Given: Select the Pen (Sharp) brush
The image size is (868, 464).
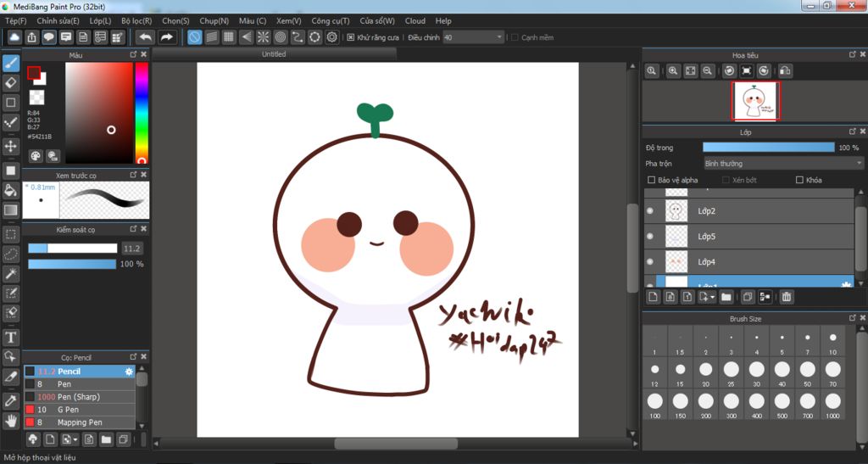Looking at the screenshot, I should pyautogui.click(x=79, y=396).
